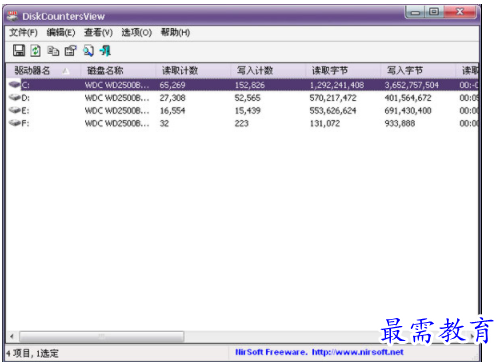502x362 pixels.
Task: Sort by 磁盘名称 column header
Action: click(118, 70)
